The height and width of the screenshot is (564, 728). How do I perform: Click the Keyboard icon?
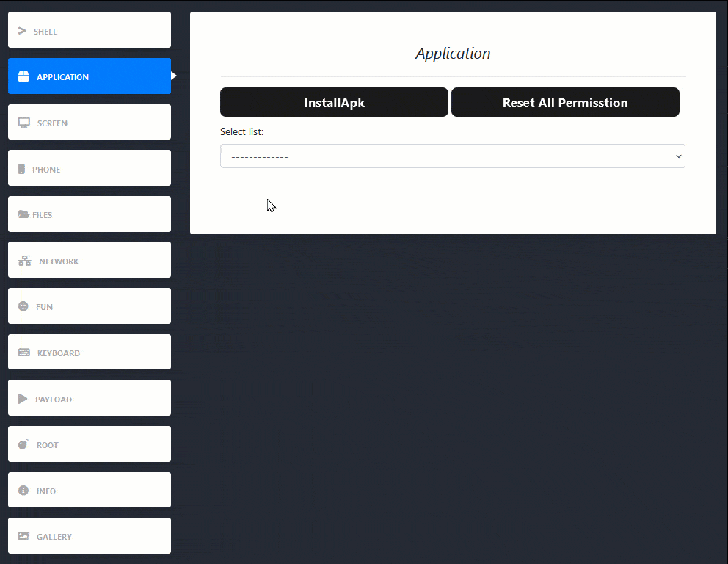click(24, 352)
